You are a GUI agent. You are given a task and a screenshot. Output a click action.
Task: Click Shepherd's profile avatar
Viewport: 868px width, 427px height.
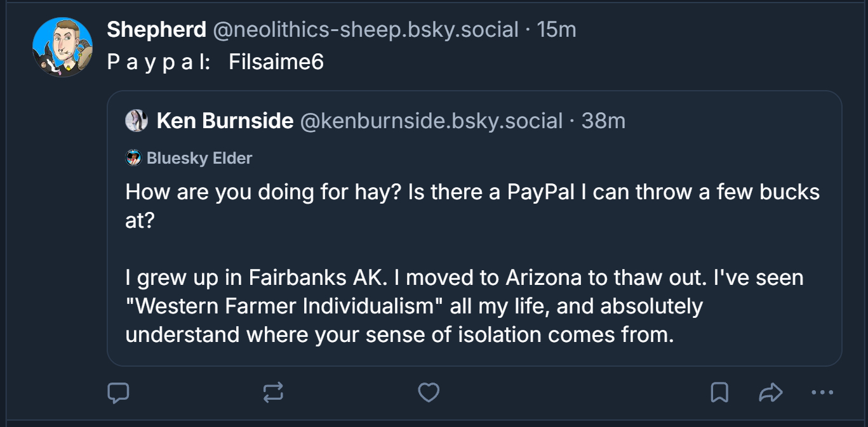click(x=62, y=48)
